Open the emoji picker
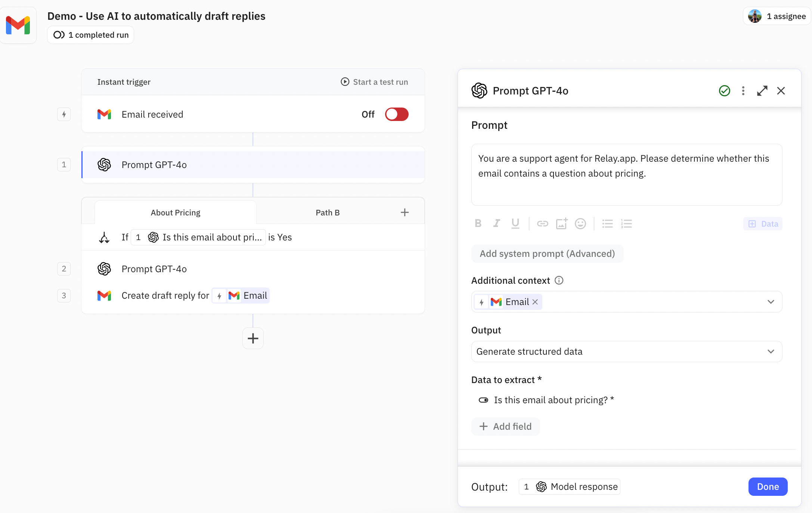This screenshot has width=812, height=513. (x=580, y=224)
